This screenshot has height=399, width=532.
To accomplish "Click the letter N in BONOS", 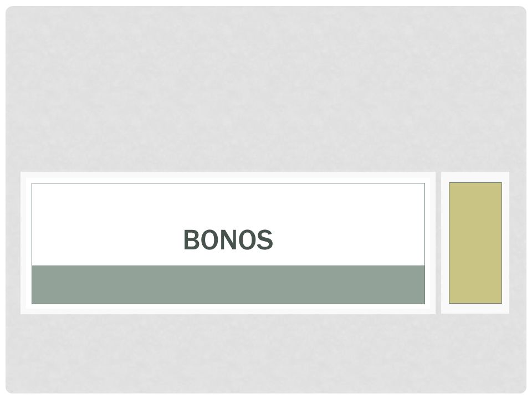I will click(x=228, y=240).
